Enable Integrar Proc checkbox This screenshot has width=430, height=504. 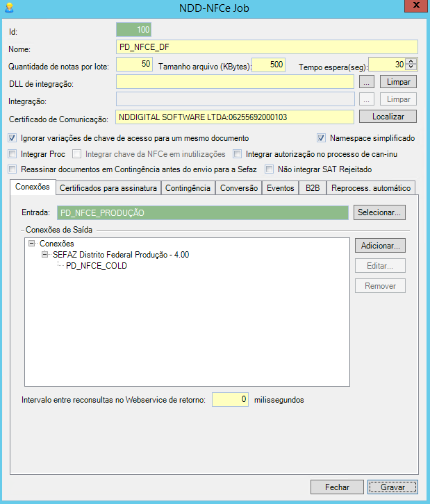(x=12, y=153)
